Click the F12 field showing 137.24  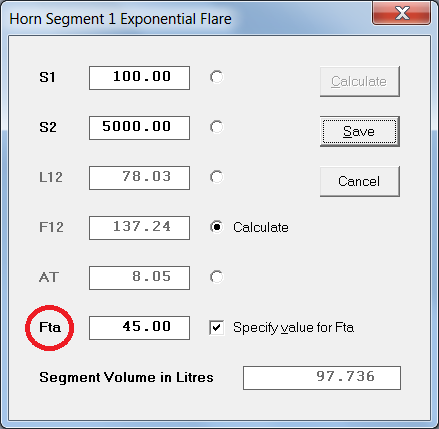139,228
